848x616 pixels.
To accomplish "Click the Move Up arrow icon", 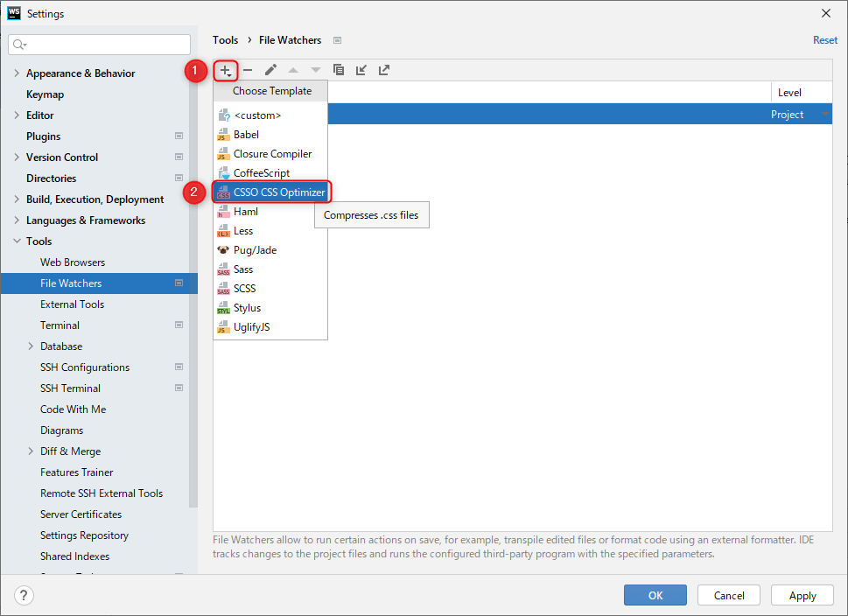I will click(293, 70).
